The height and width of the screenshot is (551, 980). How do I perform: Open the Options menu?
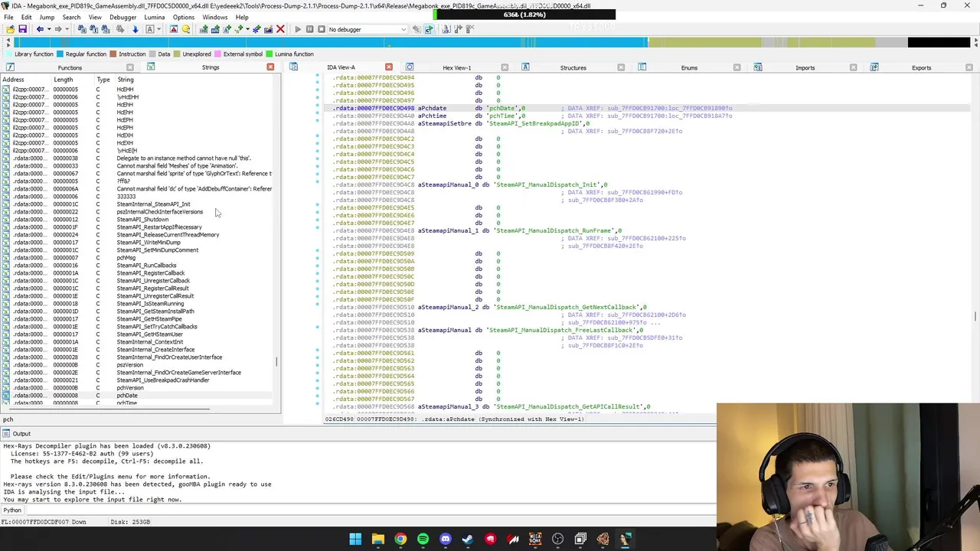[184, 17]
